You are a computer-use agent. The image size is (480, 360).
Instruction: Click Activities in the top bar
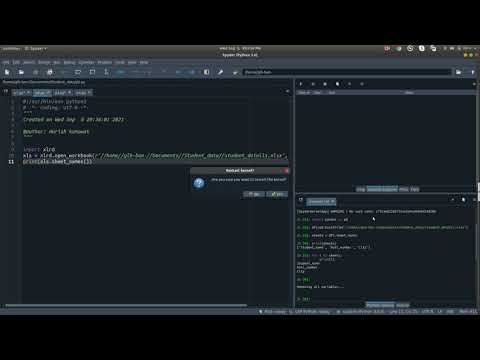11,49
